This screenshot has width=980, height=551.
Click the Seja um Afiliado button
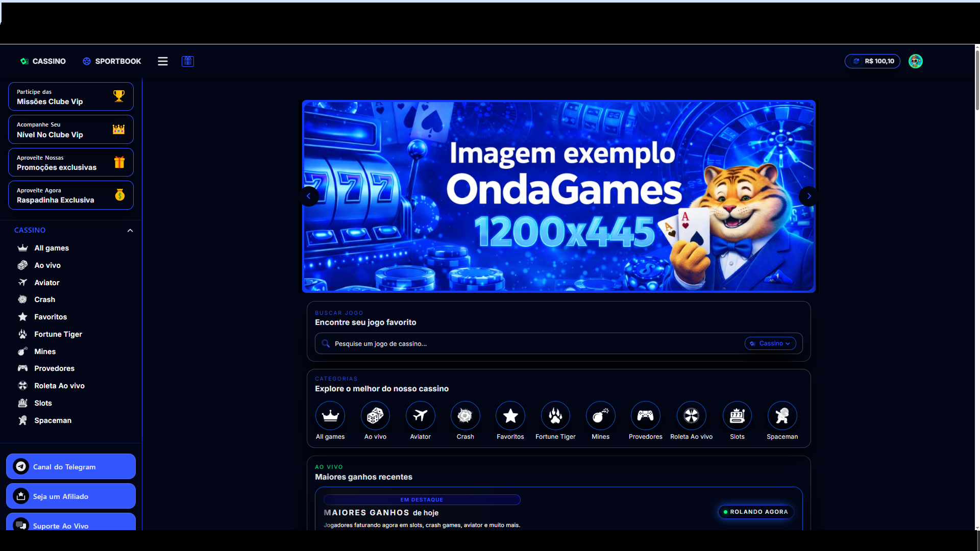coord(70,496)
